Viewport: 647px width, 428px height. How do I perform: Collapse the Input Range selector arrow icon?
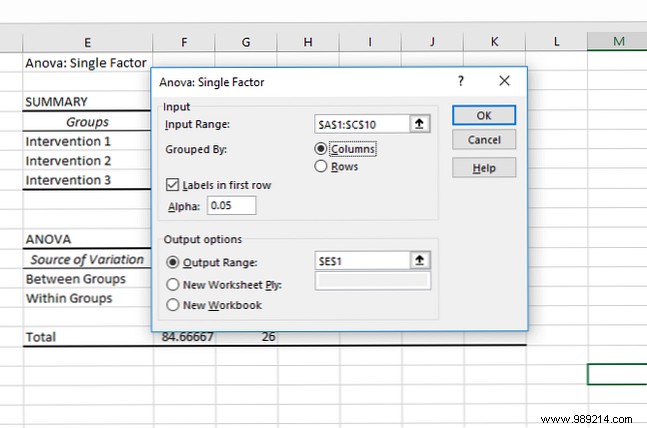tap(419, 124)
